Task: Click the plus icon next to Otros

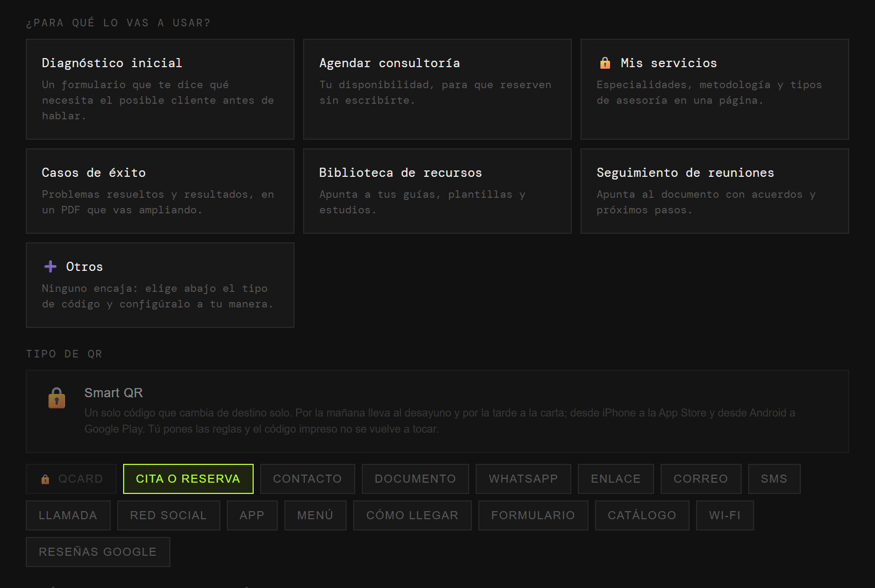Action: pyautogui.click(x=51, y=267)
